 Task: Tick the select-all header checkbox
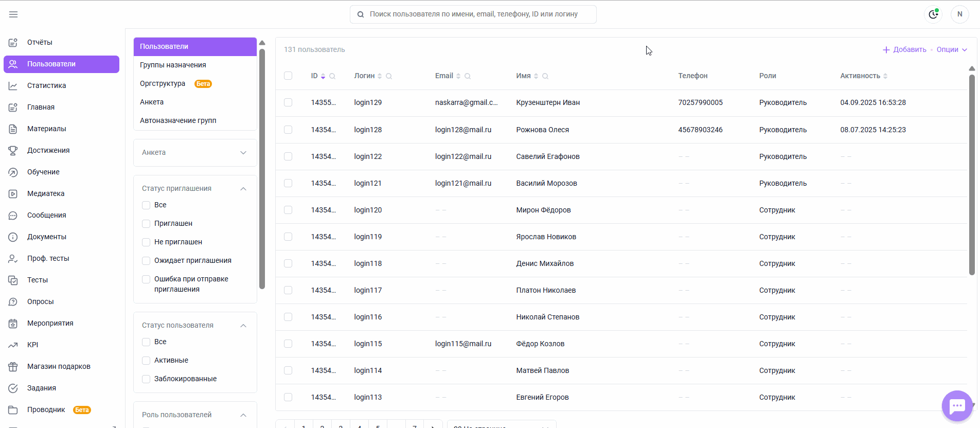(288, 76)
